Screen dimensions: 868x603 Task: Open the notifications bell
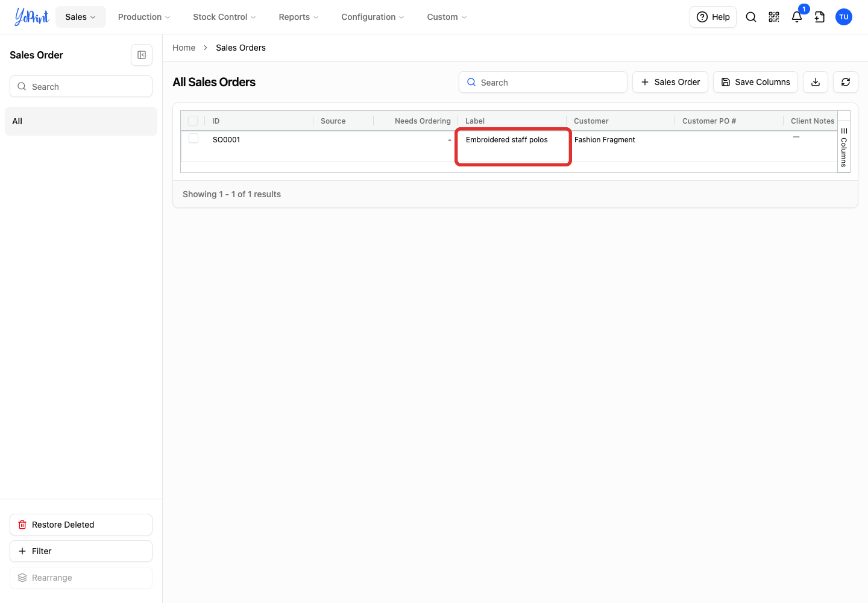[x=797, y=17]
